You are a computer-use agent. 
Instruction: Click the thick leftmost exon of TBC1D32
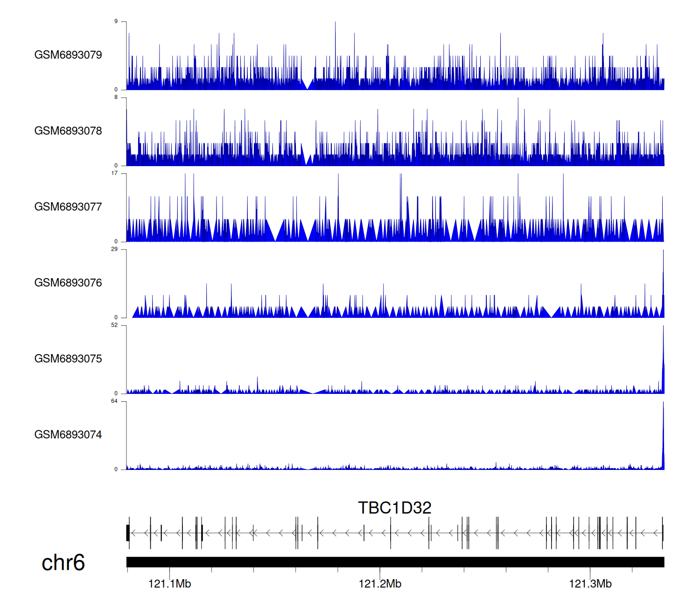(128, 533)
